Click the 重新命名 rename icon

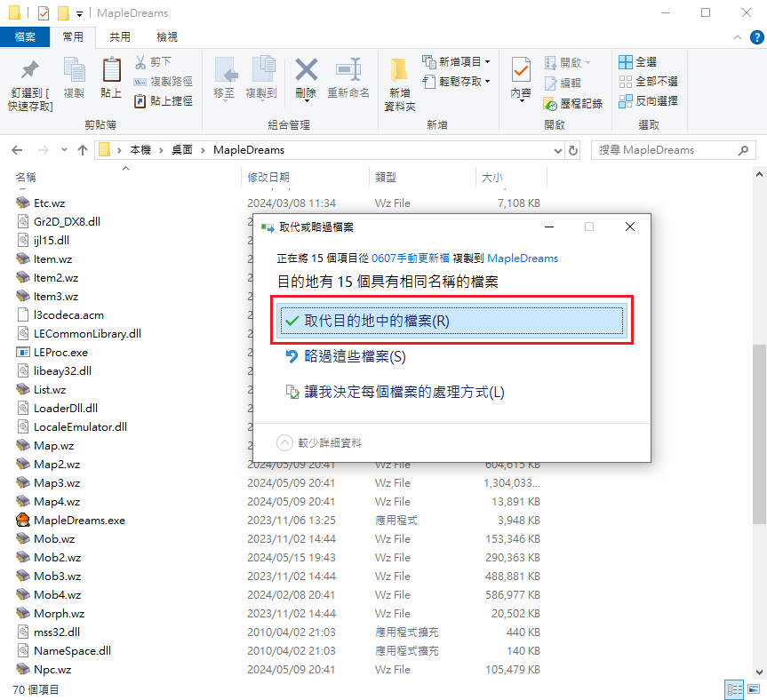348,71
